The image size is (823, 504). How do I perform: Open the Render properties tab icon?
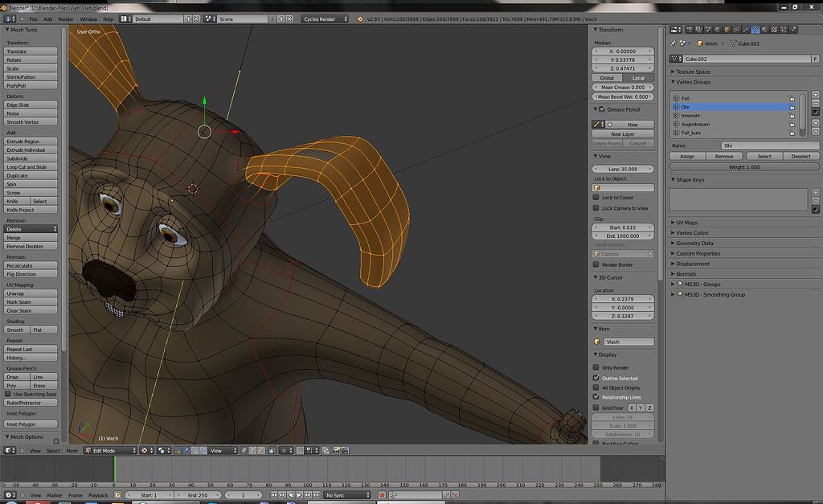click(690, 30)
